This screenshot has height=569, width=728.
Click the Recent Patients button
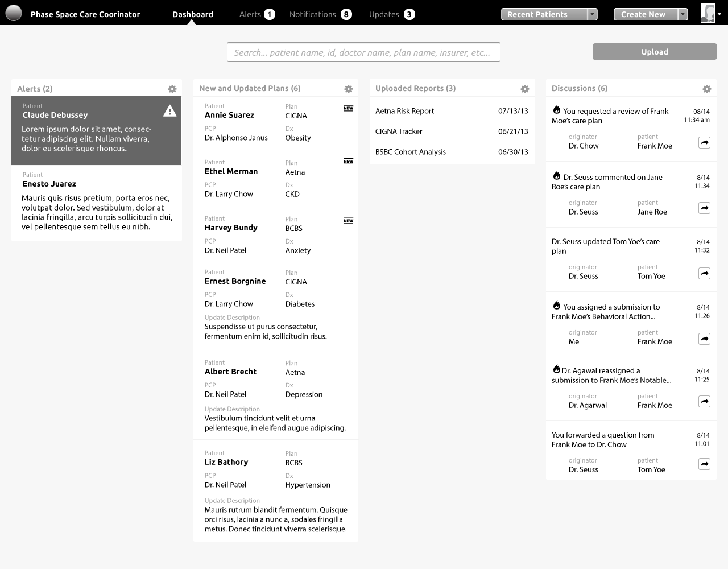coord(544,14)
